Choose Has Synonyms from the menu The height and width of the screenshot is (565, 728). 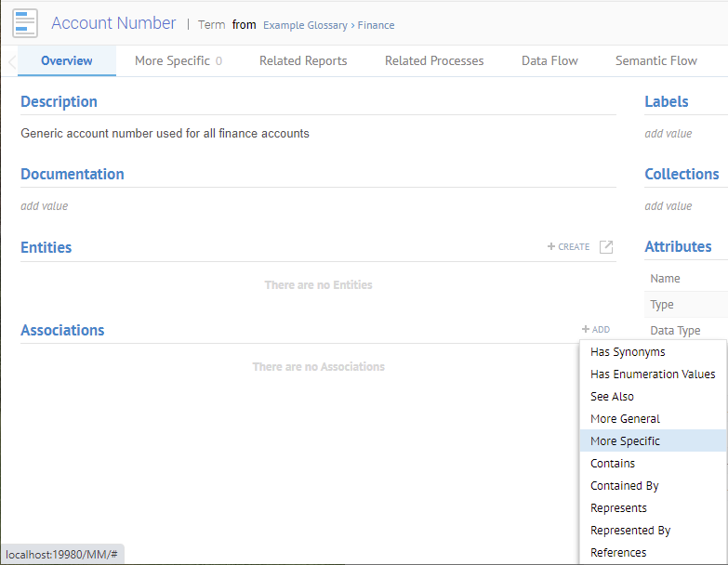point(628,352)
